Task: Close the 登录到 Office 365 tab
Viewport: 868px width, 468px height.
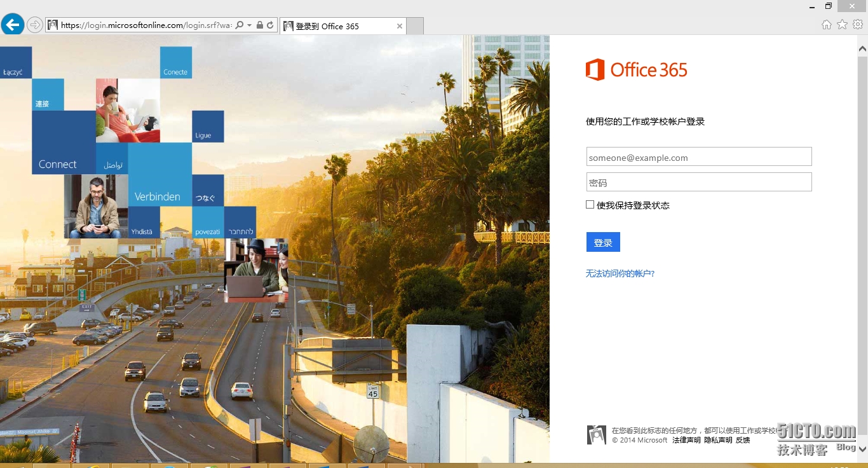Action: coord(400,26)
